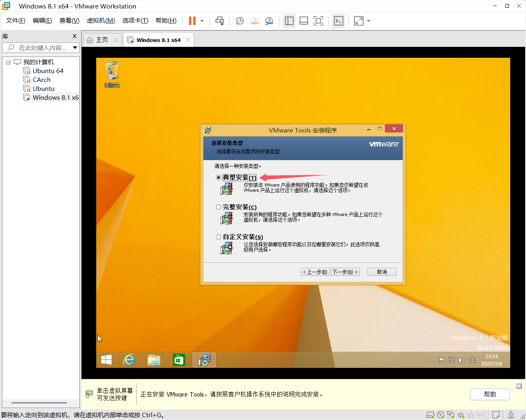
Task: Open the snapshot manager wrench-clock icon
Action: click(269, 21)
